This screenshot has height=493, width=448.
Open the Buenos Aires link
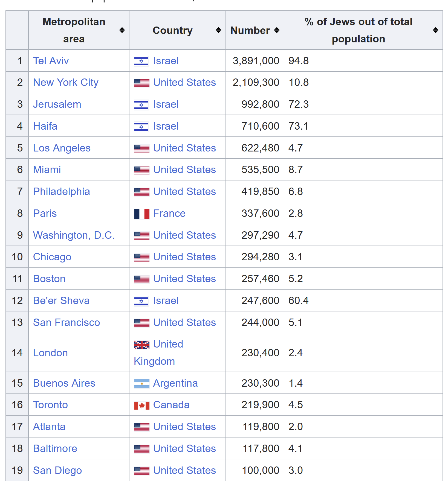64,383
